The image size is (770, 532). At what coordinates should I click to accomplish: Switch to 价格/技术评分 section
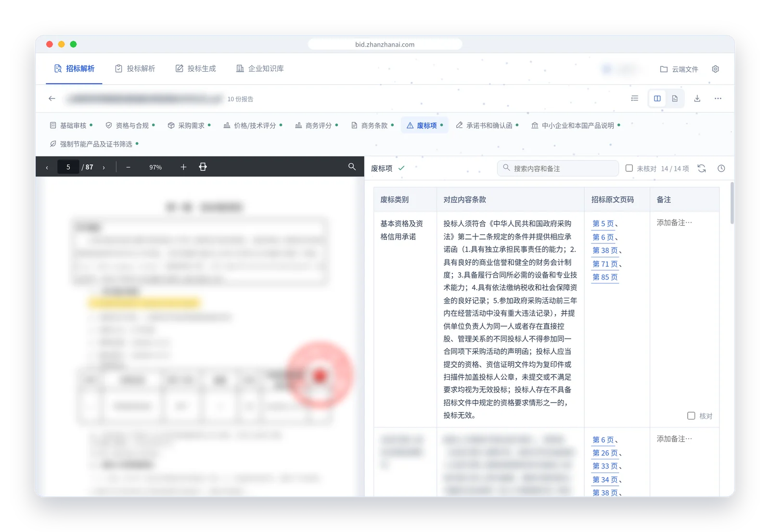253,126
